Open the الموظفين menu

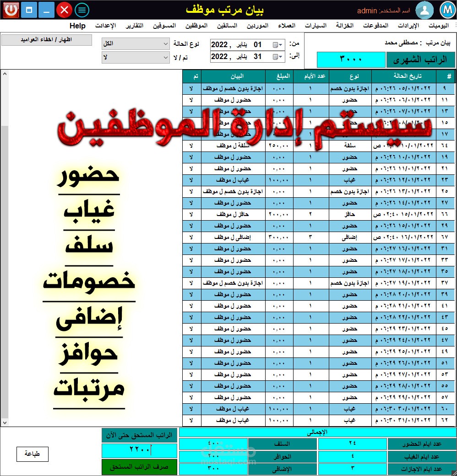(x=196, y=26)
